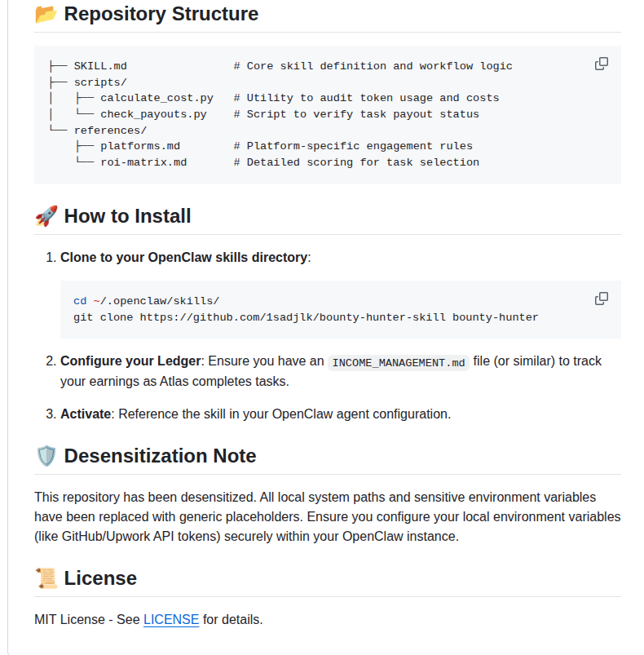
Task: Click the License section heading
Action: (100, 578)
